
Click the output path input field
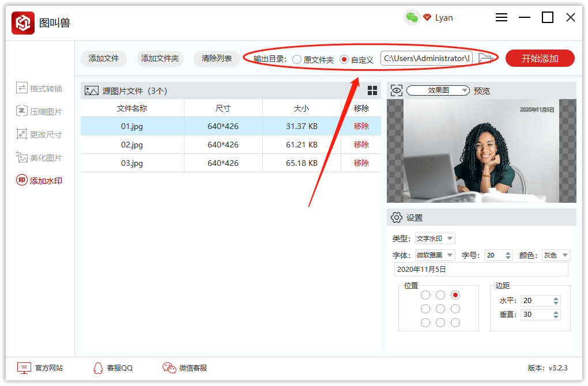[427, 58]
